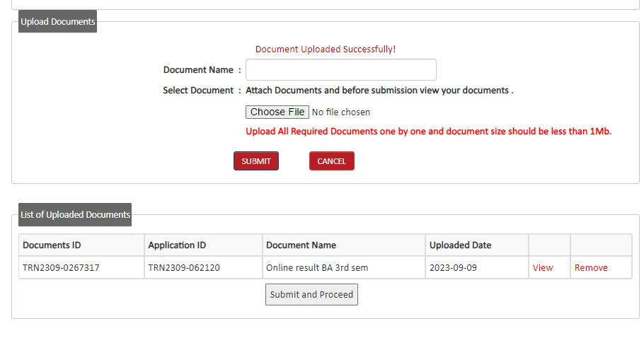This screenshot has height=338, width=644.
Task: Click the red SUBMIT button
Action: [x=256, y=161]
